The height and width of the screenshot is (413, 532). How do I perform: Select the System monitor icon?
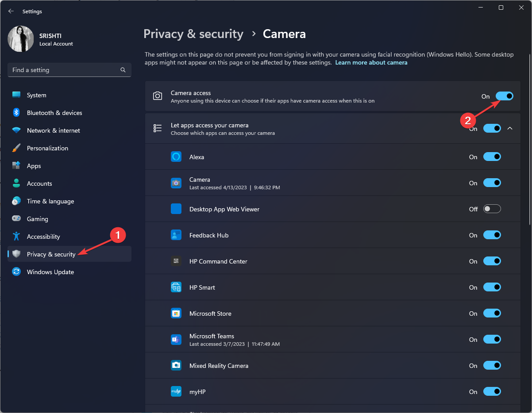point(16,95)
